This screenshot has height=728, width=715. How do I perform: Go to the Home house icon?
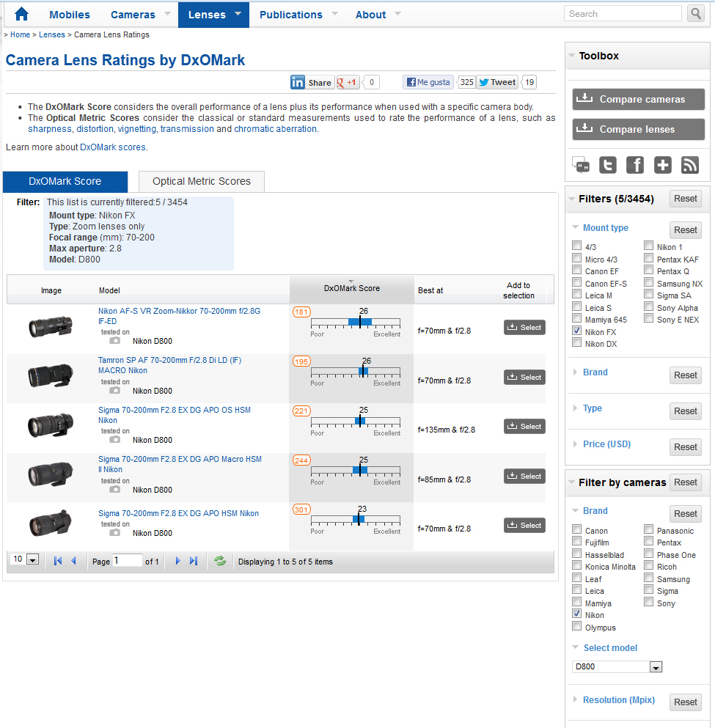pos(21,14)
